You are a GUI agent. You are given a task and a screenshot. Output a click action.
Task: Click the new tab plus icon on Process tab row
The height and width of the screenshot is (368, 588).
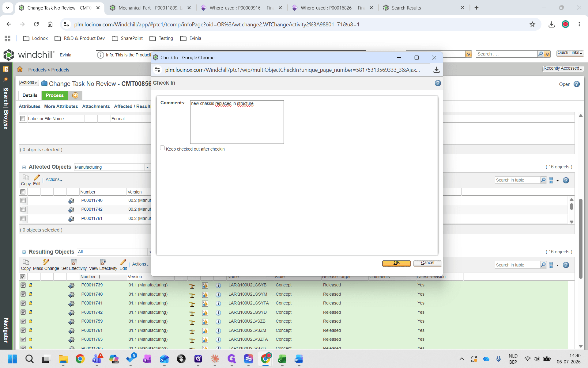click(x=75, y=95)
